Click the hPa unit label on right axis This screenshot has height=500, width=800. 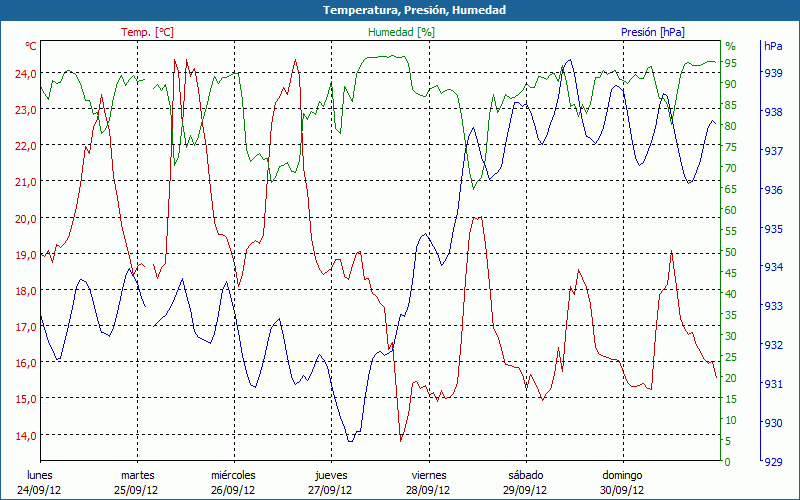(772, 47)
